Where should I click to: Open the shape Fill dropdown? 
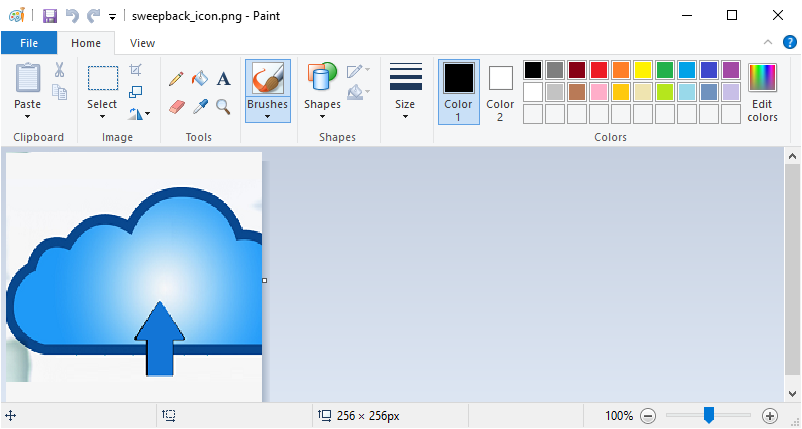point(358,93)
